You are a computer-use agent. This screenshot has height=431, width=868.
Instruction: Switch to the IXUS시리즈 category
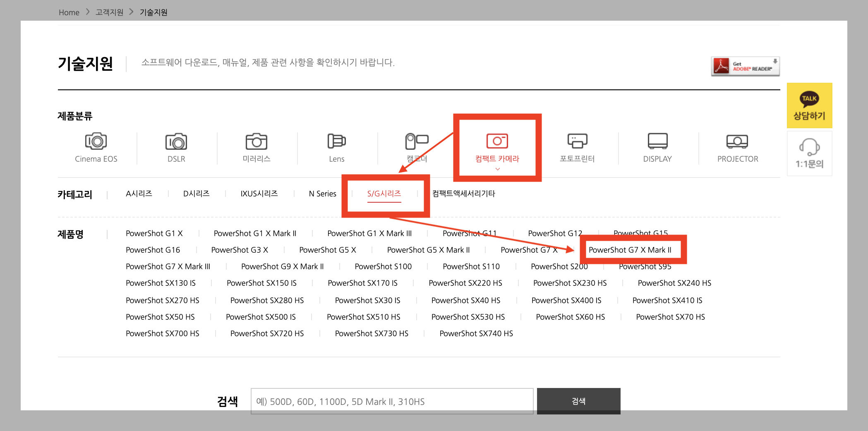259,194
